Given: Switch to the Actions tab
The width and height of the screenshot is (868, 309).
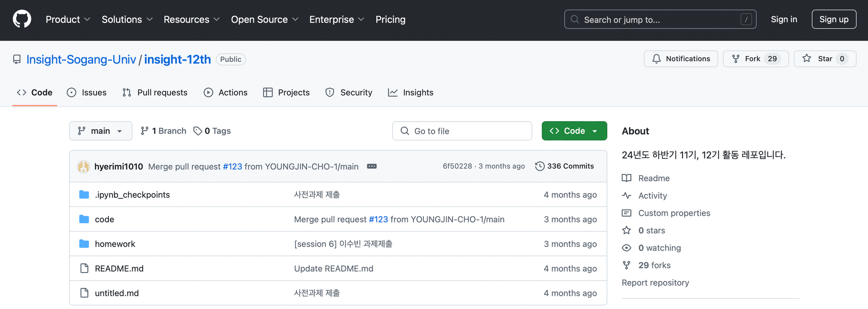Looking at the screenshot, I should click(225, 92).
